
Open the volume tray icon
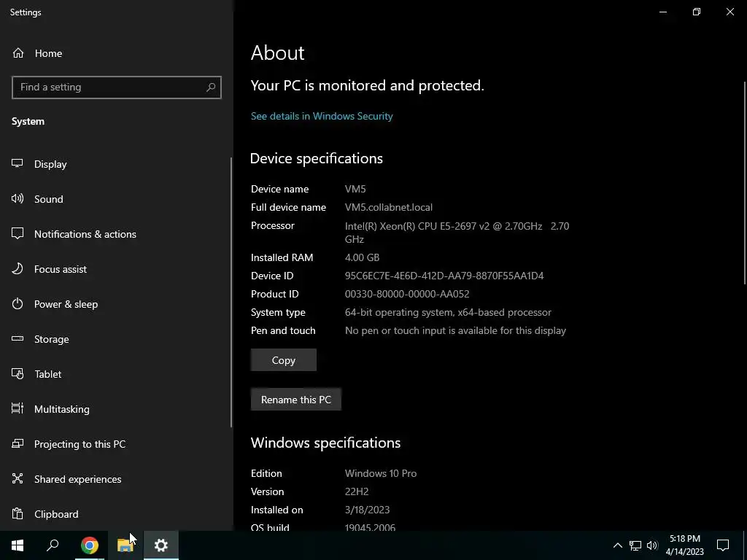pos(652,545)
